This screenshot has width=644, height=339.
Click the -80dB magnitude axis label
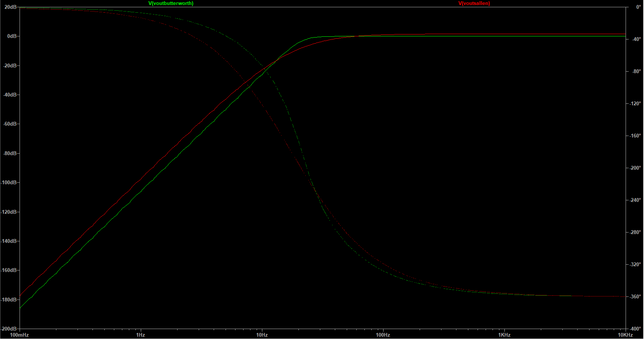[x=10, y=153]
